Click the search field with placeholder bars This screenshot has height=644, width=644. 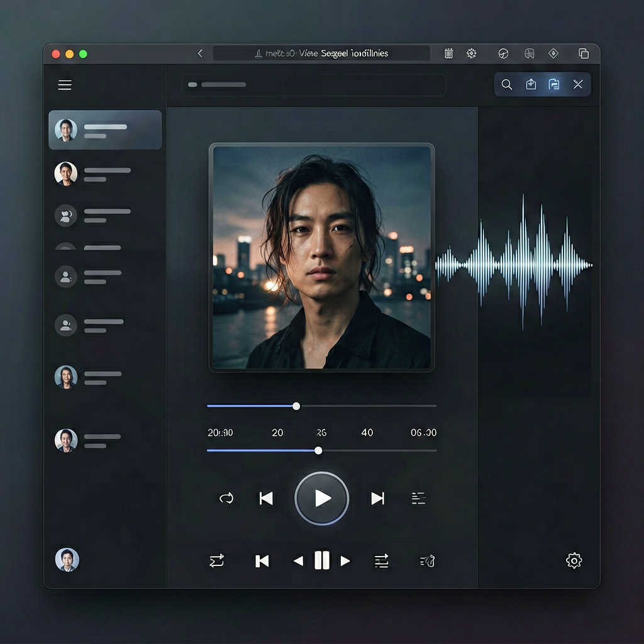(x=314, y=85)
